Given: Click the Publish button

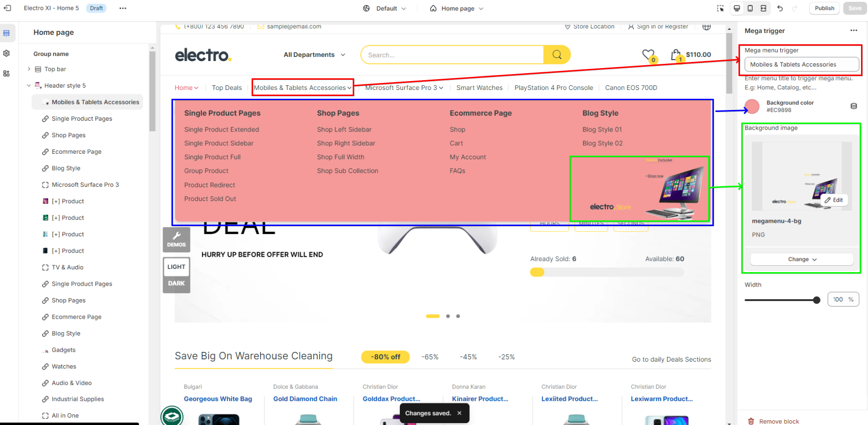Looking at the screenshot, I should pos(824,8).
